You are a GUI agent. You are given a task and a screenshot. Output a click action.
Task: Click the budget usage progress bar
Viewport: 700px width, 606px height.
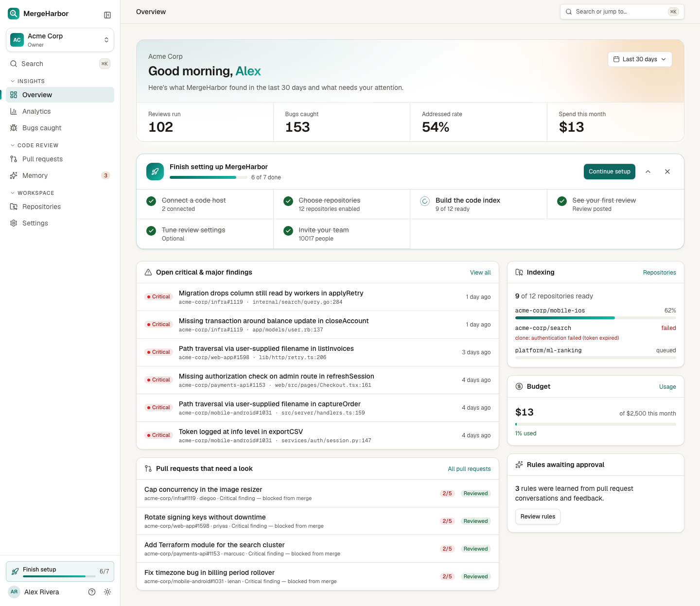[595, 424]
